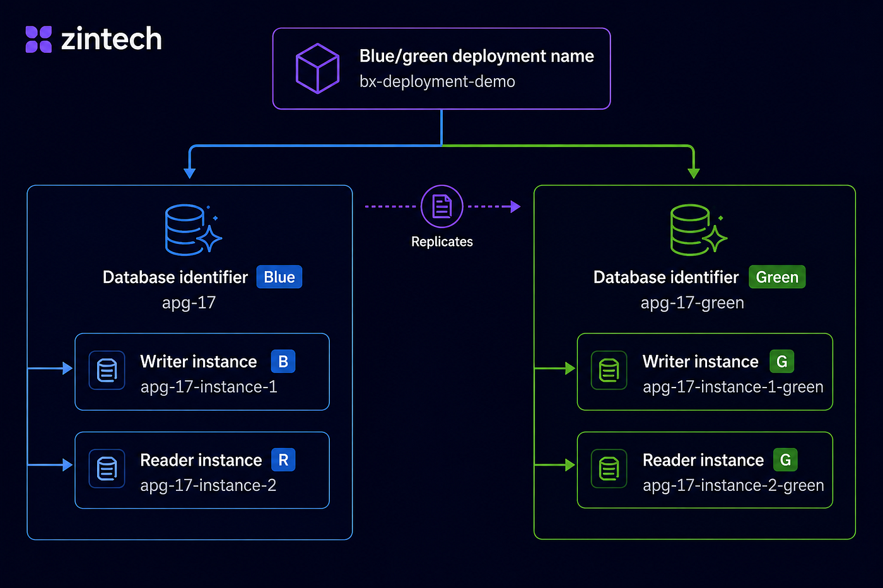
Task: Click the 'apg-17-instance-1-green' text
Action: [x=734, y=387]
